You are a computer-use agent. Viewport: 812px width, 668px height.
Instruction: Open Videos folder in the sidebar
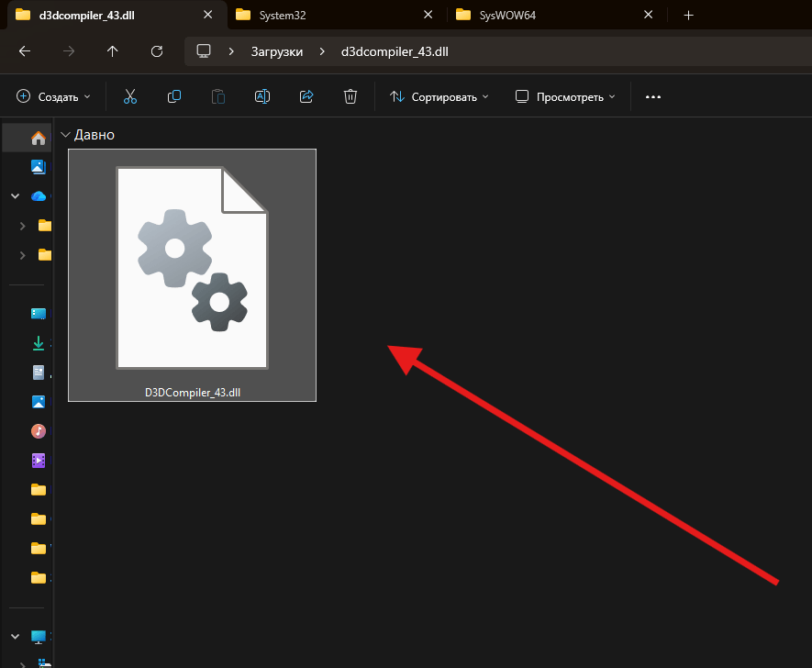click(x=39, y=461)
